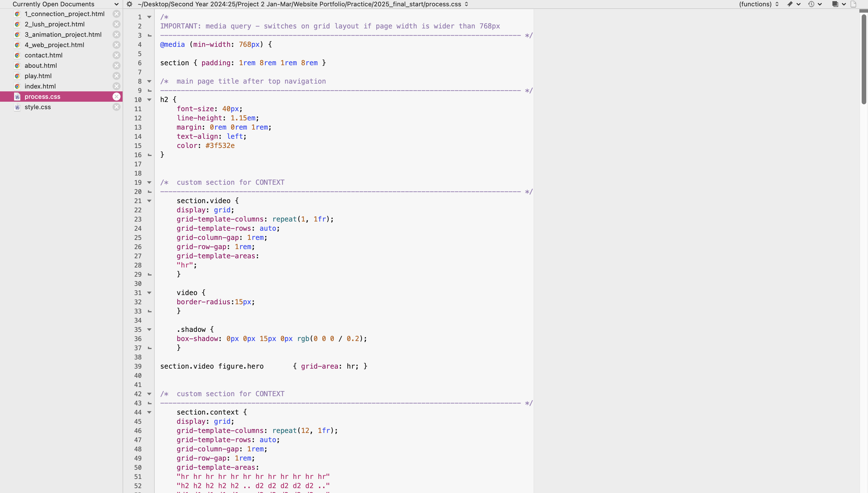Click the file icon for process.css

point(17,97)
